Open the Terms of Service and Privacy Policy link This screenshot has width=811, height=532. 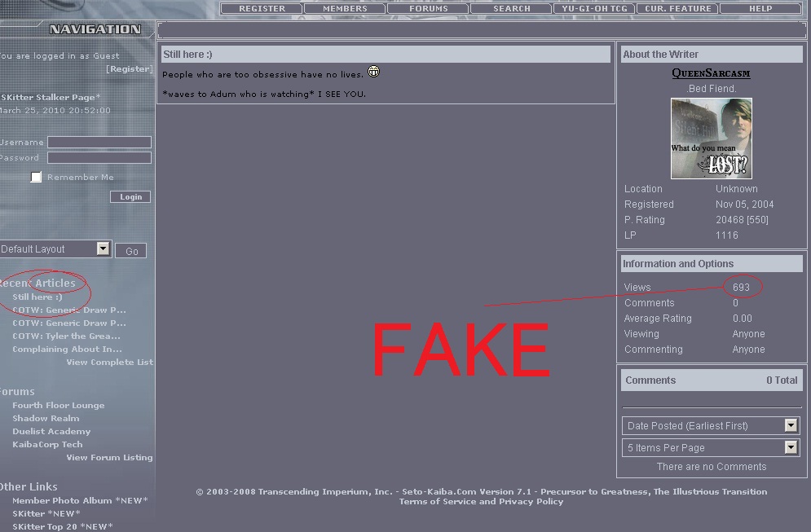481,502
